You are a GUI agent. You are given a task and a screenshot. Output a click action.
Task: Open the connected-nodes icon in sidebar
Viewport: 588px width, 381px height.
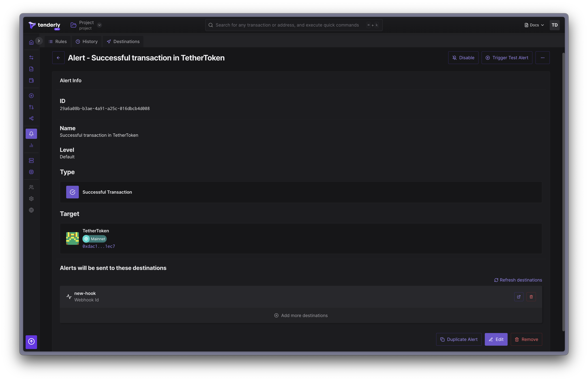(31, 118)
